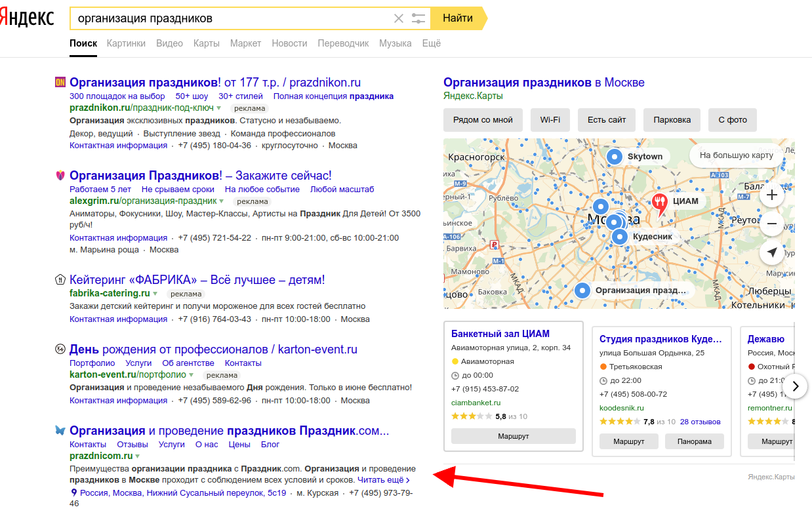Open the Ещё menu
This screenshot has width=812, height=522.
(x=431, y=43)
